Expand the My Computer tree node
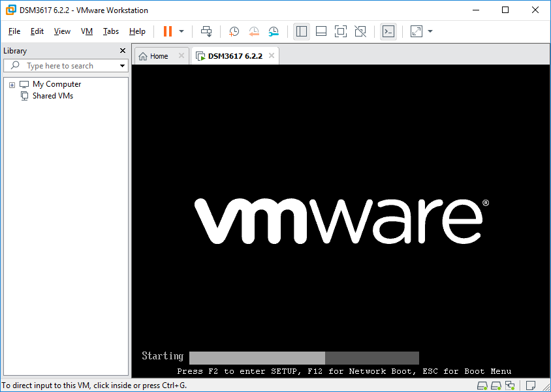Viewport: 551px width, 392px height. point(12,85)
